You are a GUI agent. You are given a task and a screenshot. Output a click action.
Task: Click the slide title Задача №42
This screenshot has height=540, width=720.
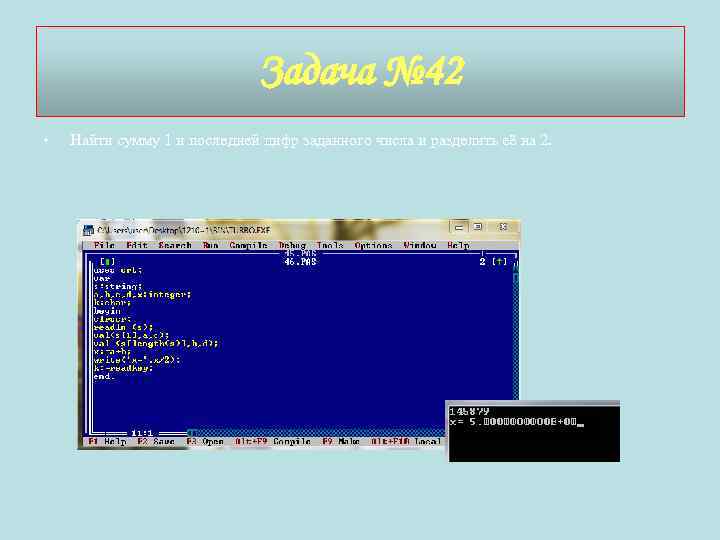pos(362,71)
